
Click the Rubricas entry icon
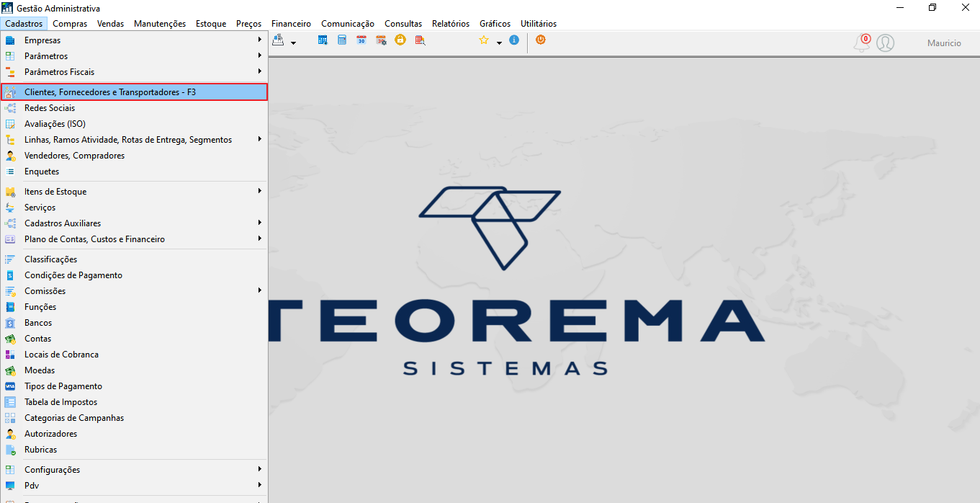click(x=10, y=450)
